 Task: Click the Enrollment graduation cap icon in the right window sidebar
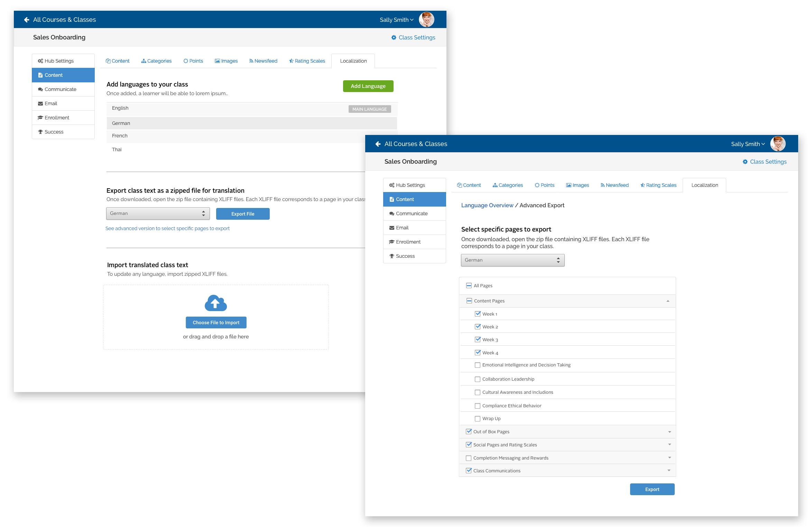coord(391,242)
